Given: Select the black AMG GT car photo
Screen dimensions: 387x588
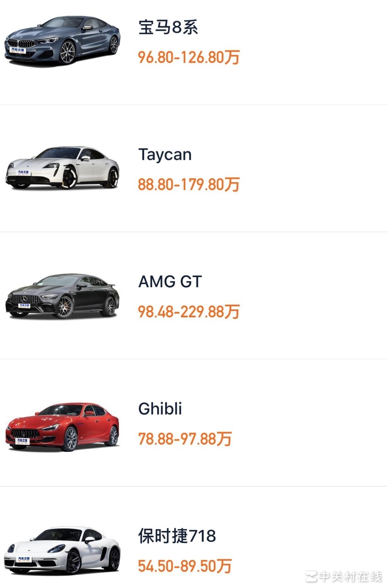Looking at the screenshot, I should click(62, 296).
